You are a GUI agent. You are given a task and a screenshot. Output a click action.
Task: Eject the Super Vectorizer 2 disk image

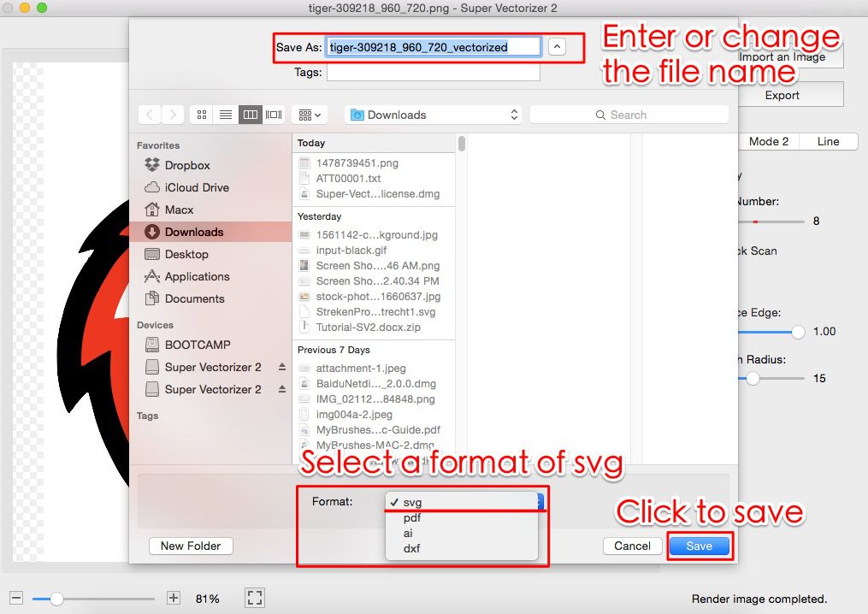click(282, 367)
